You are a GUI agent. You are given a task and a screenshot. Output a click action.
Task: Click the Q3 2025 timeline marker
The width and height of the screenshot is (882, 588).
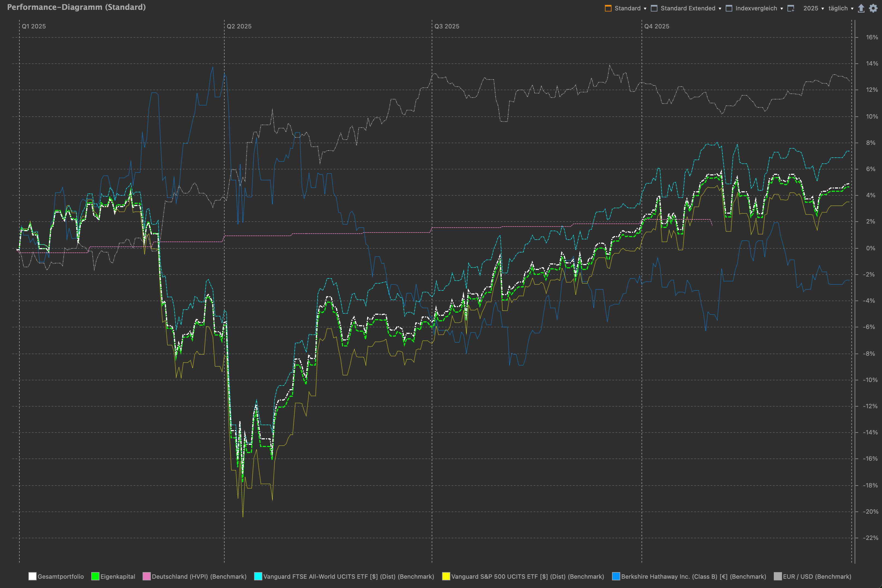(447, 26)
